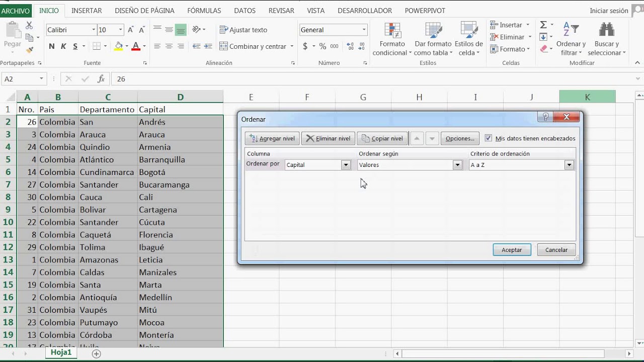Open the Ordenar por Capital column dropdown
The width and height of the screenshot is (644, 362).
(346, 165)
